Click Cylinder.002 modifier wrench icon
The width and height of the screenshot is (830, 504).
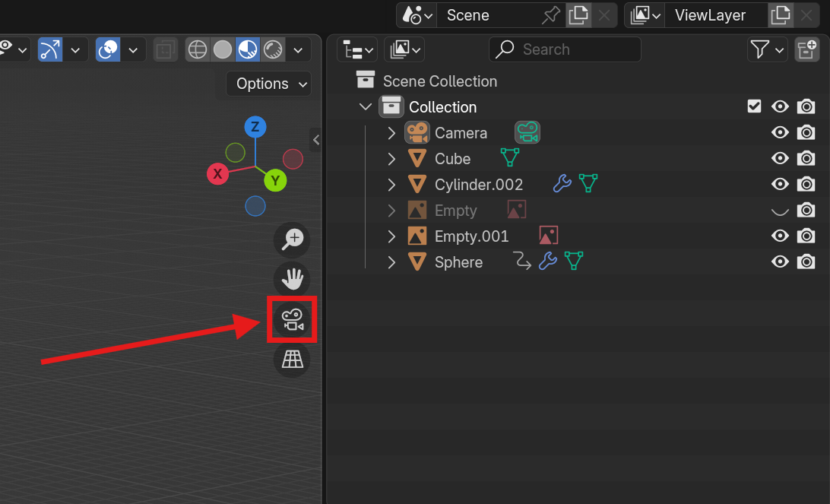(x=562, y=183)
